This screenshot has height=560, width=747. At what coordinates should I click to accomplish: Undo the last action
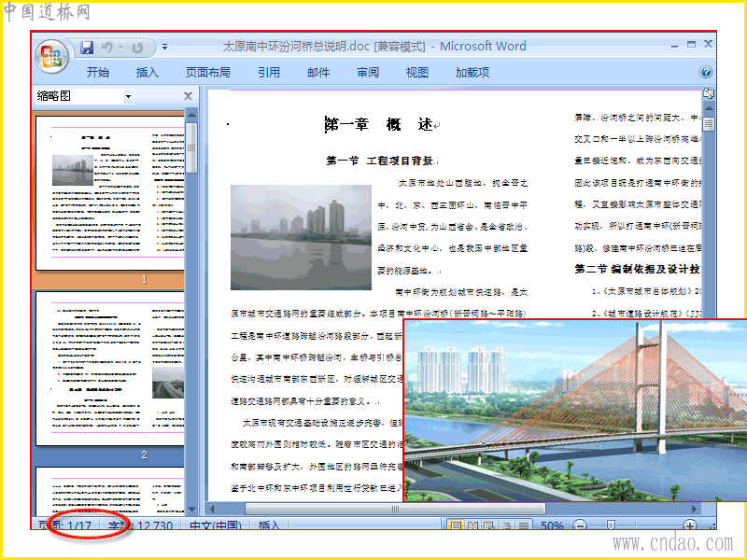[x=107, y=48]
